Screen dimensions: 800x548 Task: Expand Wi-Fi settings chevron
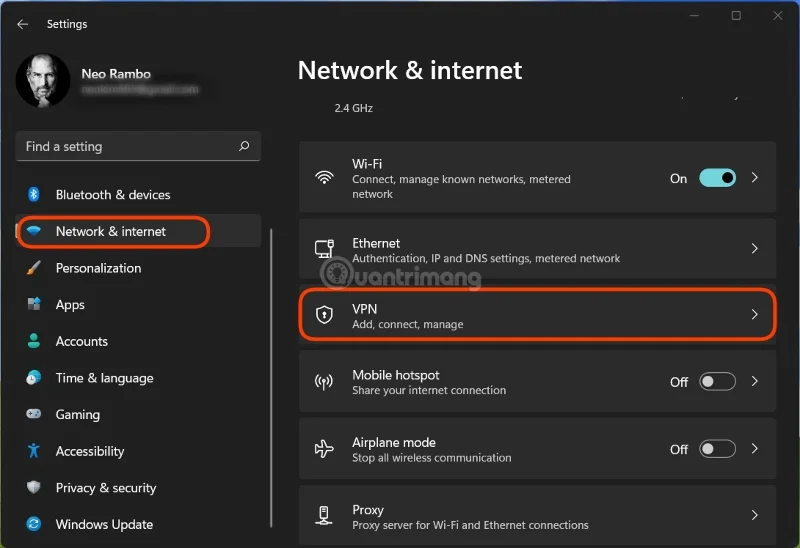pyautogui.click(x=755, y=178)
